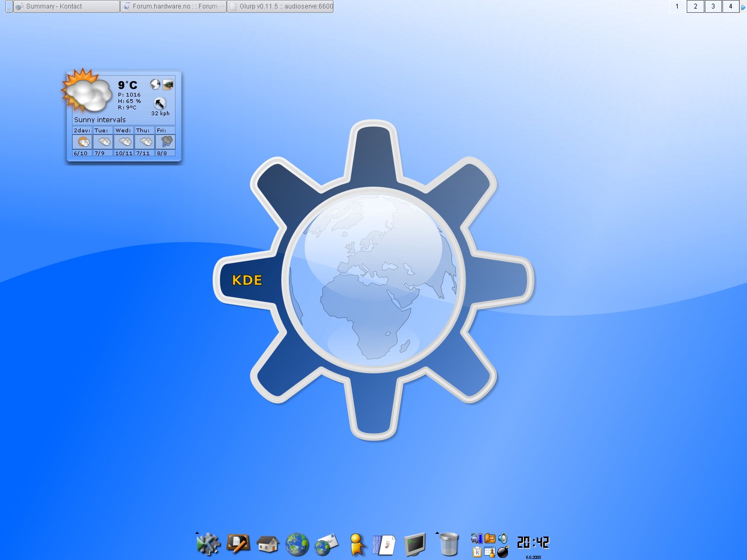This screenshot has width=747, height=560.
Task: Click the blue arrow beside the desktop pager
Action: [743, 7]
